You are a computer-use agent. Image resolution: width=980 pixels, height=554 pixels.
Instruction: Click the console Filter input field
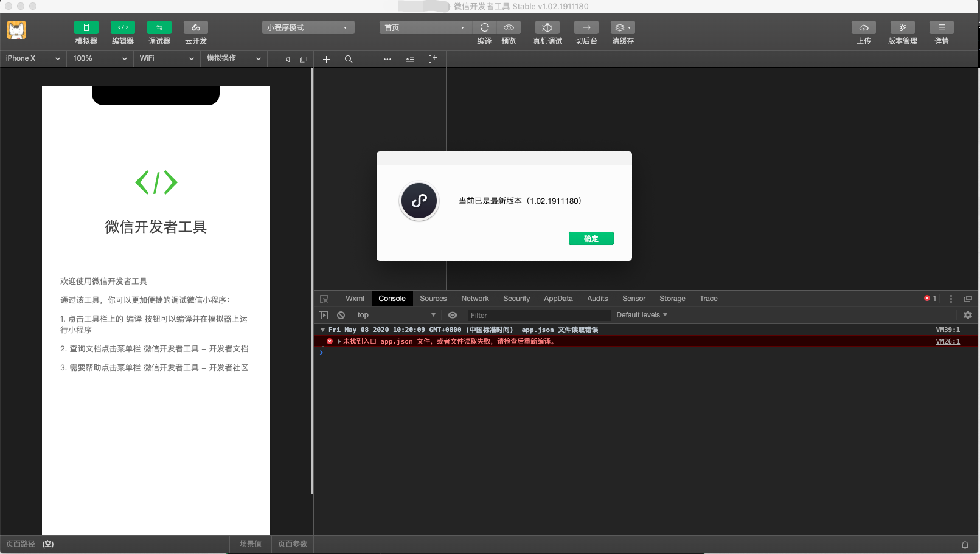538,315
